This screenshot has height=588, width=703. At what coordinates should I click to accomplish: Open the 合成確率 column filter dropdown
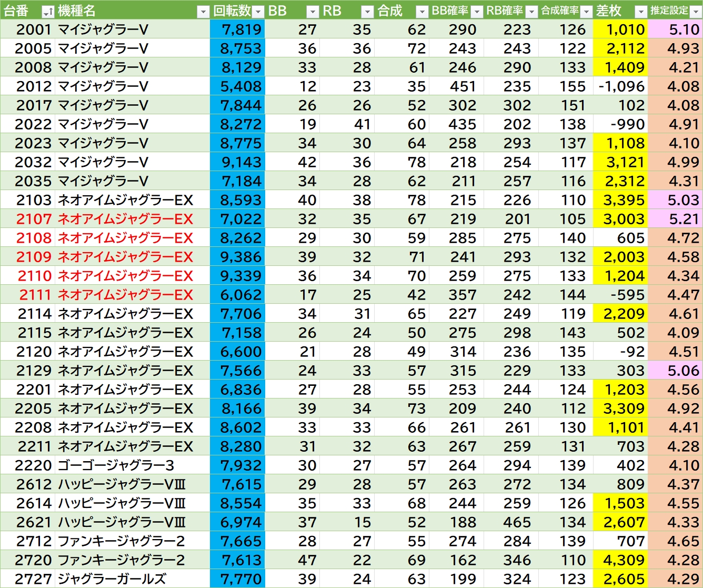point(586,12)
